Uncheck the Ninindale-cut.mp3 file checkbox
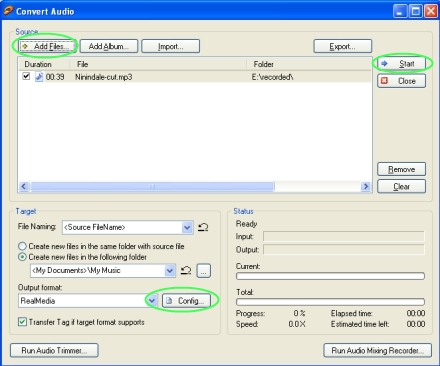 [26, 76]
